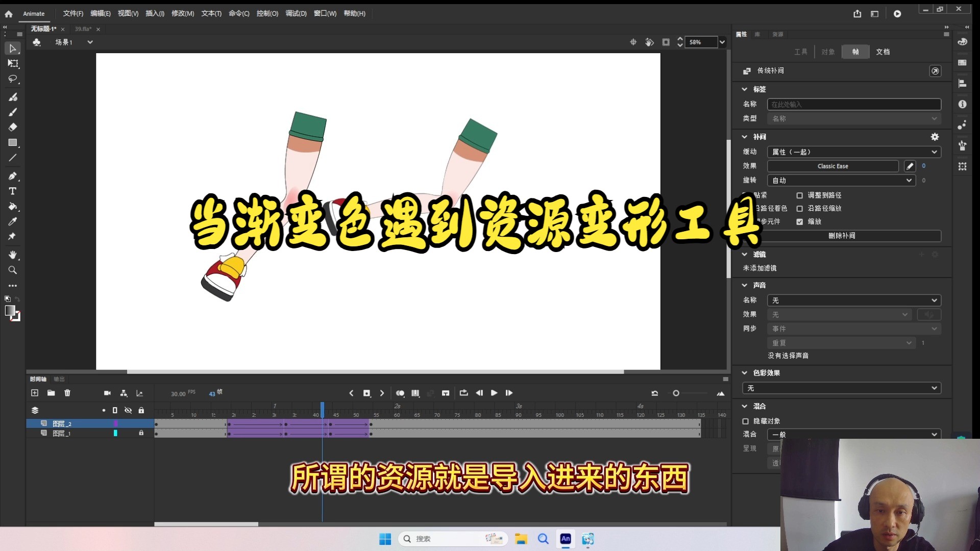Screen dimensions: 980x551
Task: Select the Text tool
Action: tap(13, 191)
